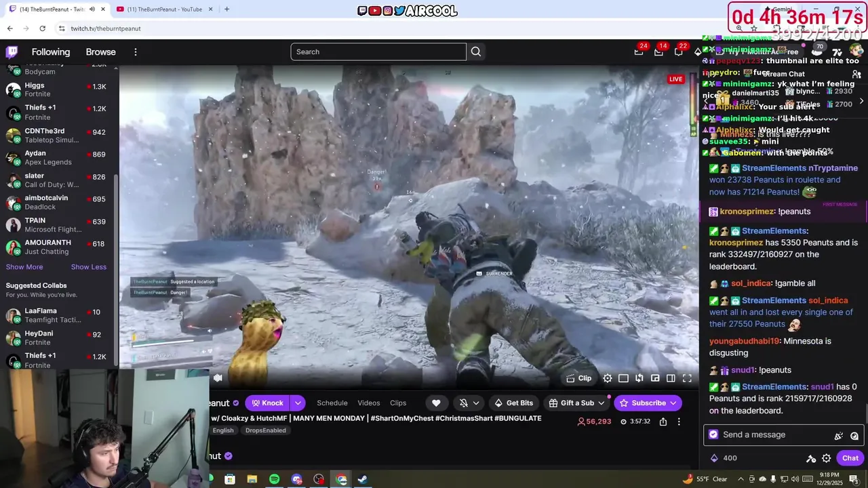
Task: Click Show Less in channel sidebar
Action: pyautogui.click(x=89, y=267)
